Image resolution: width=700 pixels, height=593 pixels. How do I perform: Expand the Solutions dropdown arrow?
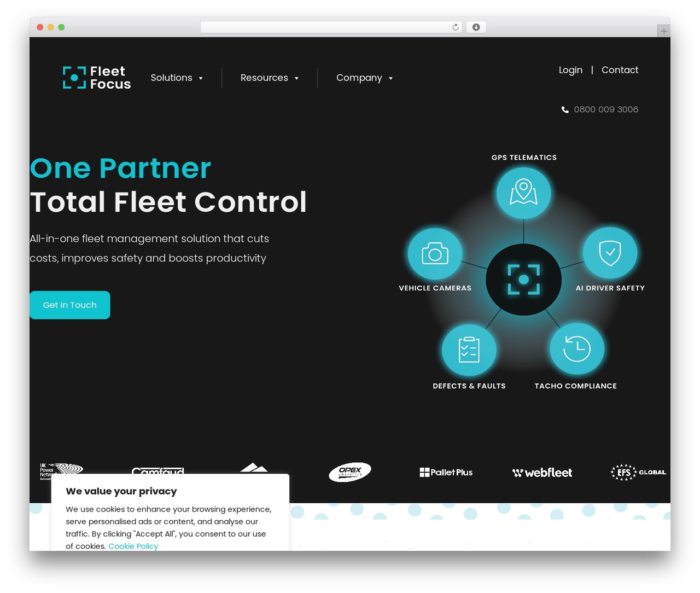pos(201,78)
